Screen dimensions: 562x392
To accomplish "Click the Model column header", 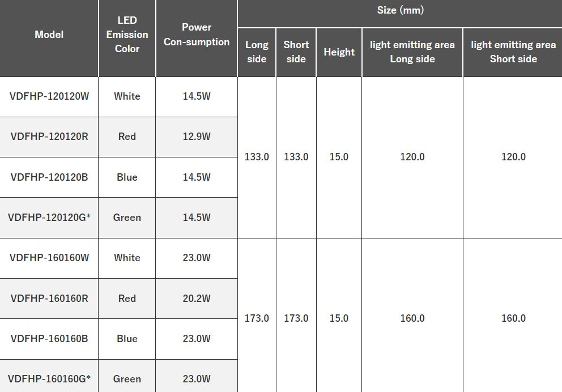I will click(x=49, y=35).
